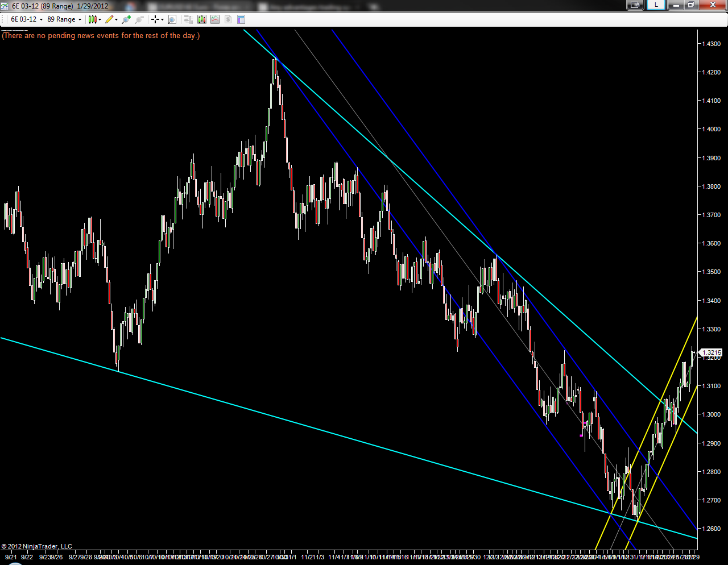Viewport: 728px width, 565px height.
Task: Open the Strategies dollar-sheet icon
Action: (x=228, y=19)
